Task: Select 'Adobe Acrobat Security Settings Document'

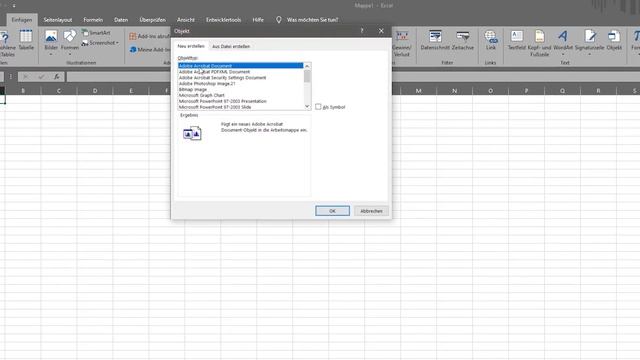Action: pyautogui.click(x=240, y=78)
